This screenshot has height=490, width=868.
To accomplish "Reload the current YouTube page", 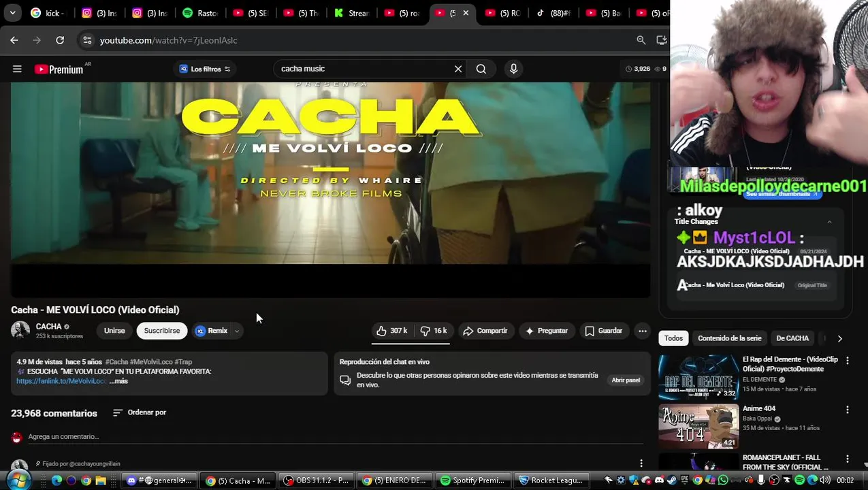I will (x=60, y=40).
